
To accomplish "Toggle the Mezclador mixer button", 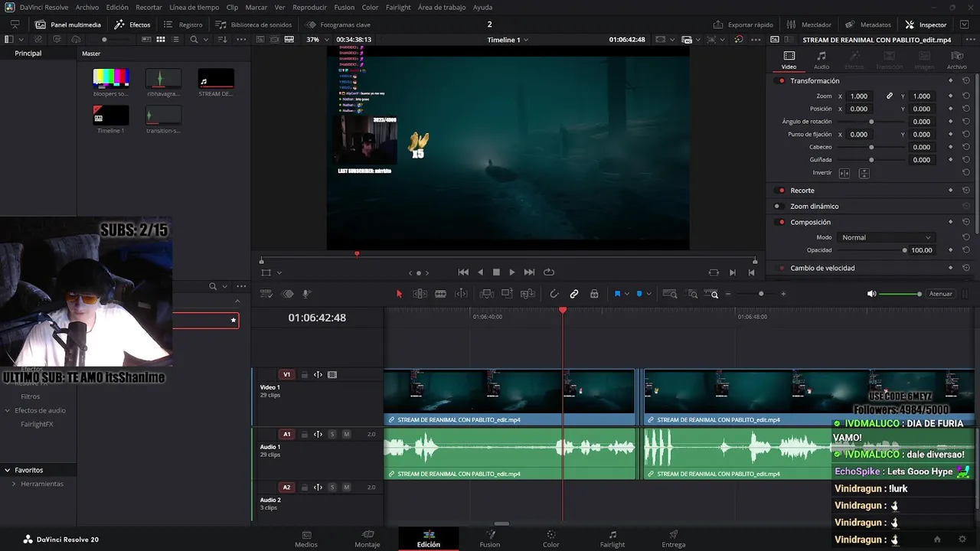I will pos(808,24).
